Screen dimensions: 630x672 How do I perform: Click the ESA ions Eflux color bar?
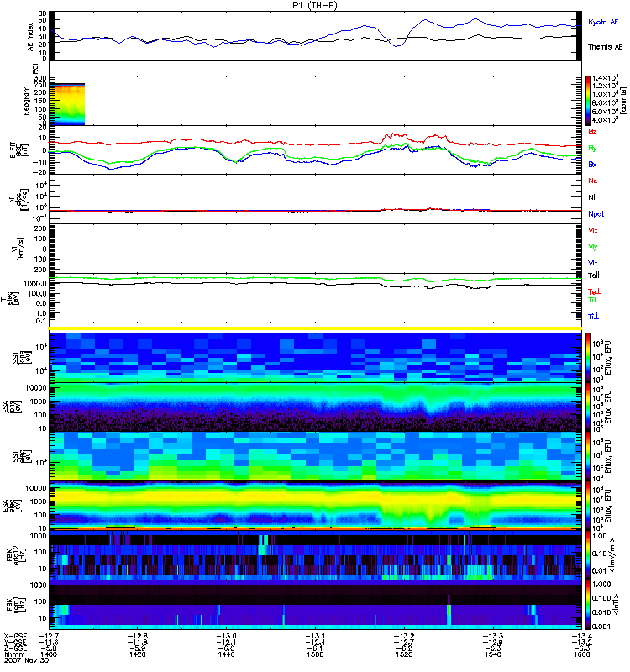pos(588,407)
